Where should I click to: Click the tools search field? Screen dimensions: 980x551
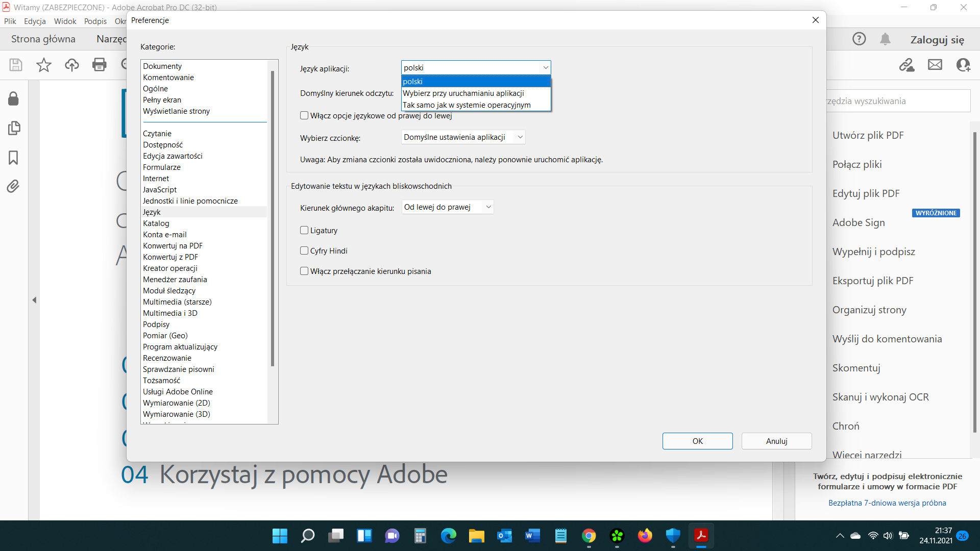[898, 101]
